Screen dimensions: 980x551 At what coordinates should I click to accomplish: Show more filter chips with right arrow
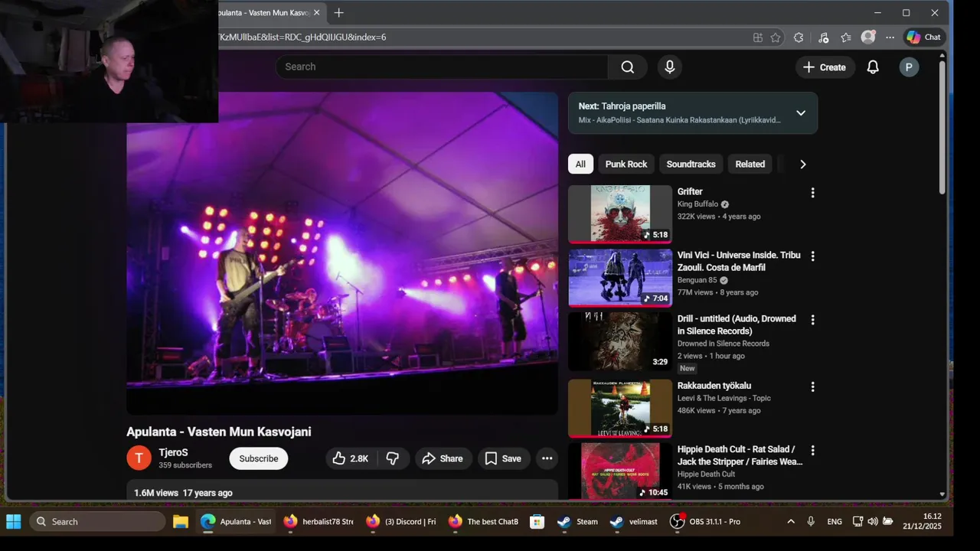coord(802,164)
